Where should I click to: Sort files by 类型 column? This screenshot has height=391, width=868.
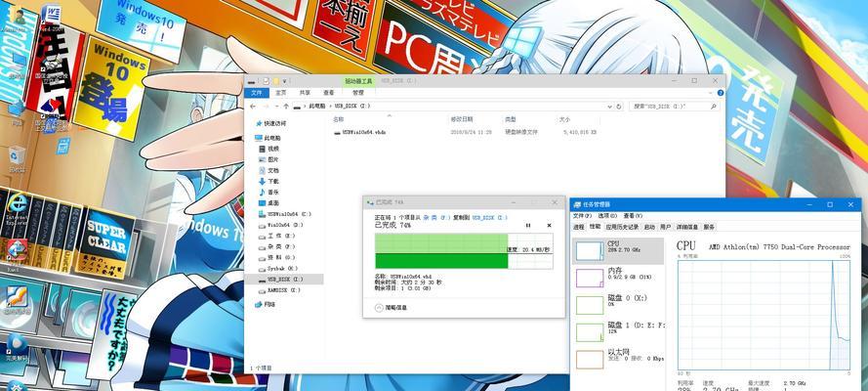(510, 119)
